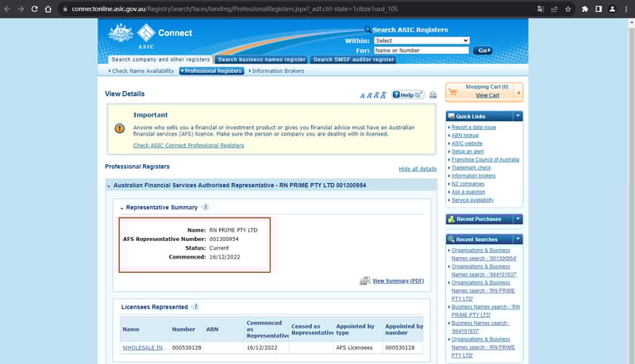Open the browser profile icon
The image size is (635, 364).
[612, 9]
